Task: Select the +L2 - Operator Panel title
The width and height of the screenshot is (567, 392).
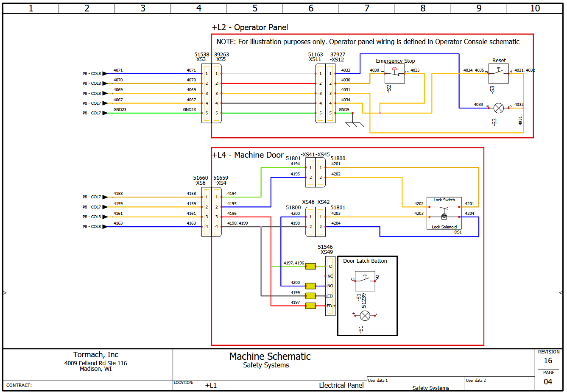Action: [250, 28]
